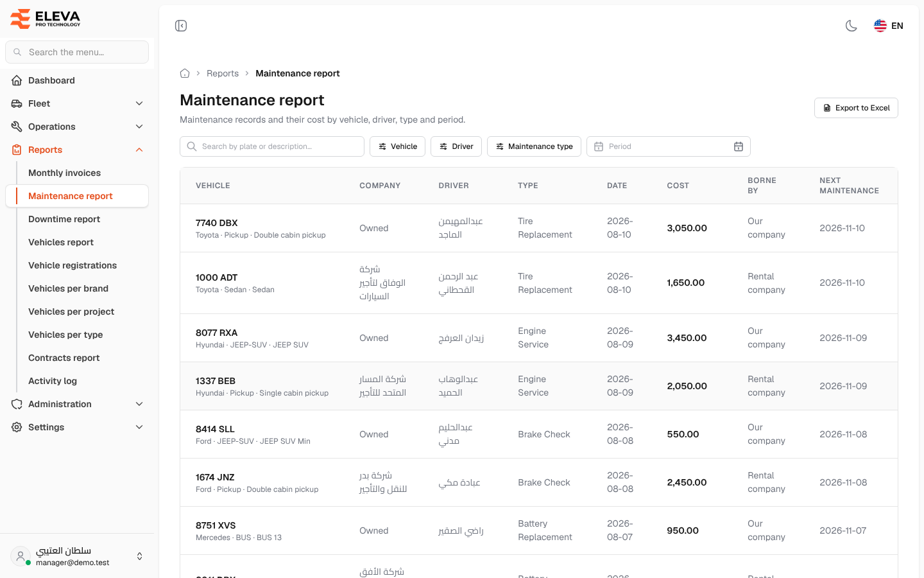Expand the Settings menu chevron

[x=139, y=427]
